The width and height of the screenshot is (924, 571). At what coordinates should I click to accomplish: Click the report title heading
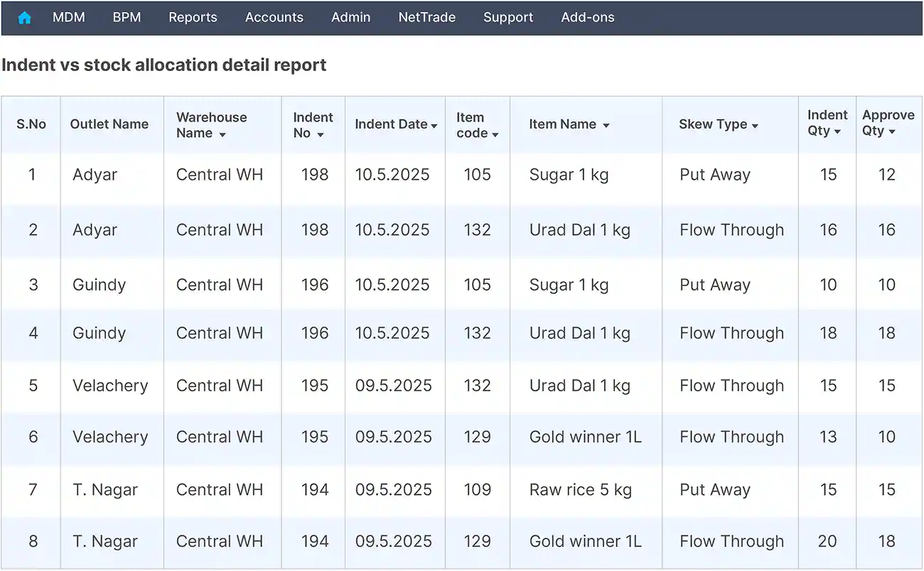click(164, 65)
